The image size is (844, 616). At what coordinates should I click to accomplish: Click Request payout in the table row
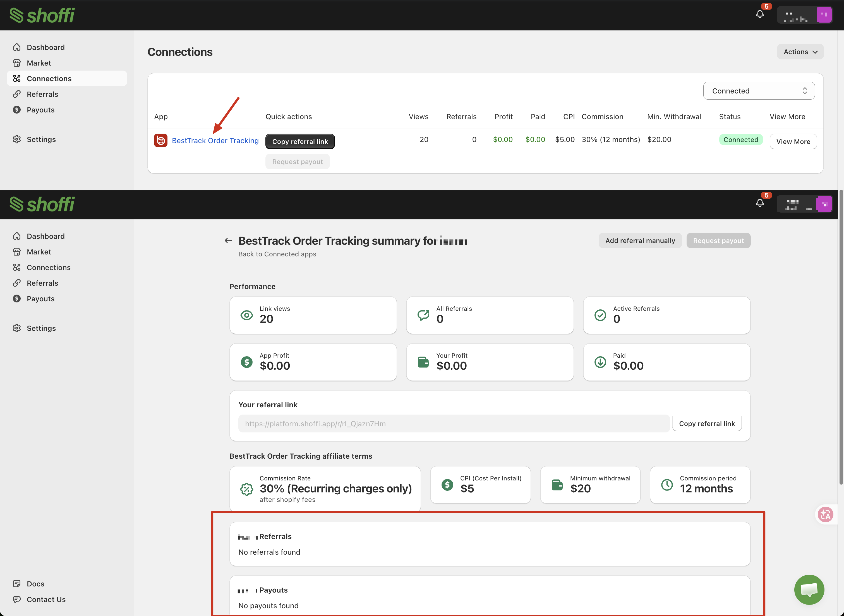coord(297,162)
